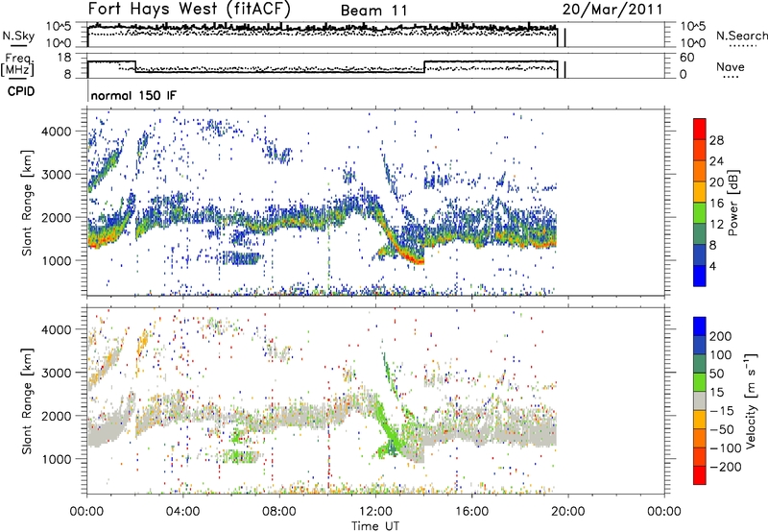The image size is (768, 532).
Task: Click the bright blue bottom Power colorbar segment
Action: point(700,276)
